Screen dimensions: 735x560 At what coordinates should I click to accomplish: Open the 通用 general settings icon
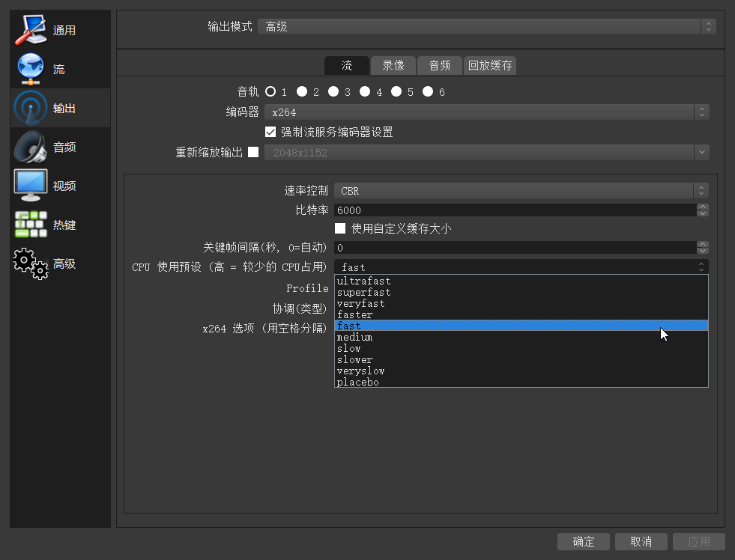(x=31, y=30)
